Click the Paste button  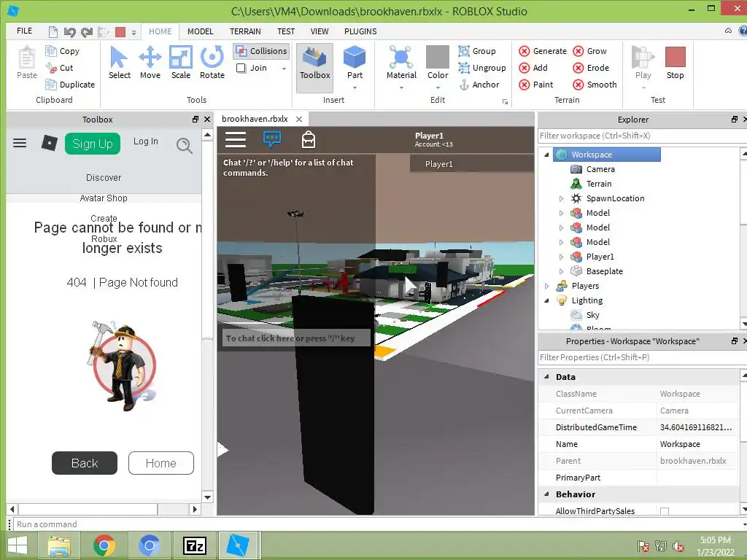pos(27,63)
